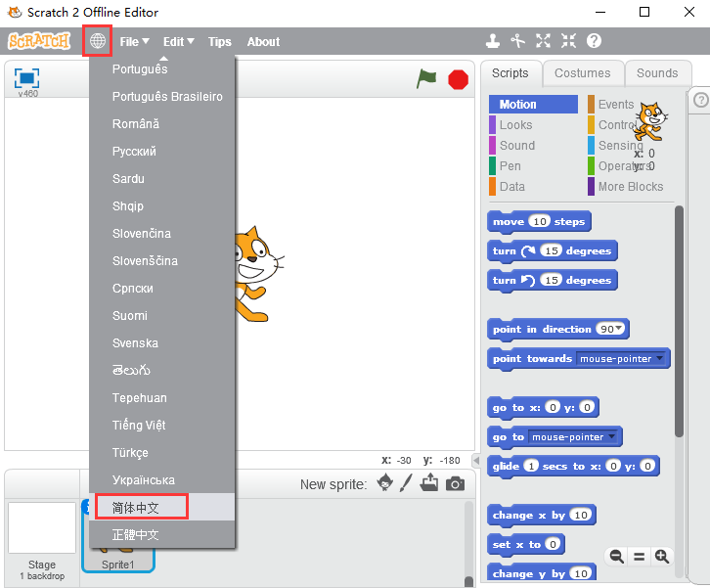Open the Edit menu
Image resolution: width=710 pixels, height=588 pixels.
tap(178, 42)
